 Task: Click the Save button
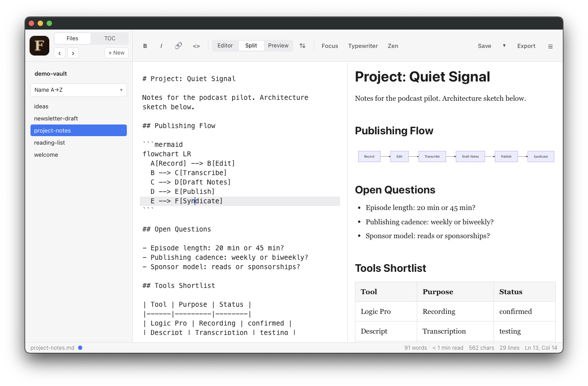(484, 46)
